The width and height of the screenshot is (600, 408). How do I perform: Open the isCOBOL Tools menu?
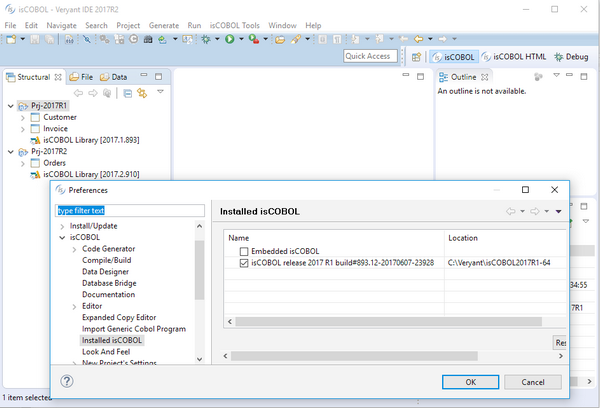pos(237,24)
